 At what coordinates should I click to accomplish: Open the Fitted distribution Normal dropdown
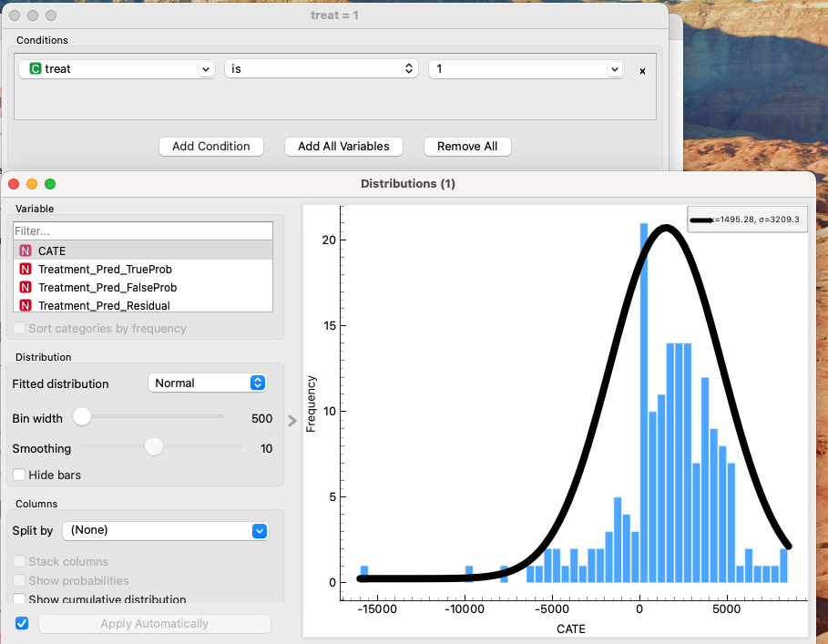click(x=207, y=383)
